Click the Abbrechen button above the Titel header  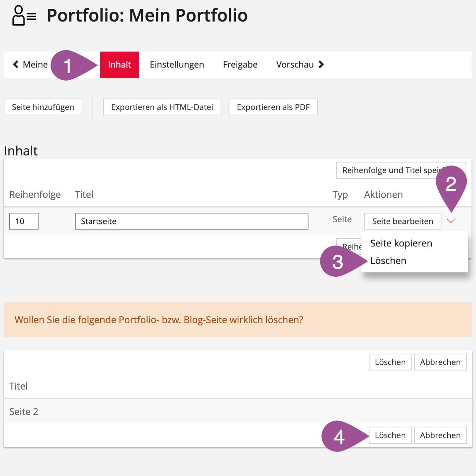coord(440,362)
